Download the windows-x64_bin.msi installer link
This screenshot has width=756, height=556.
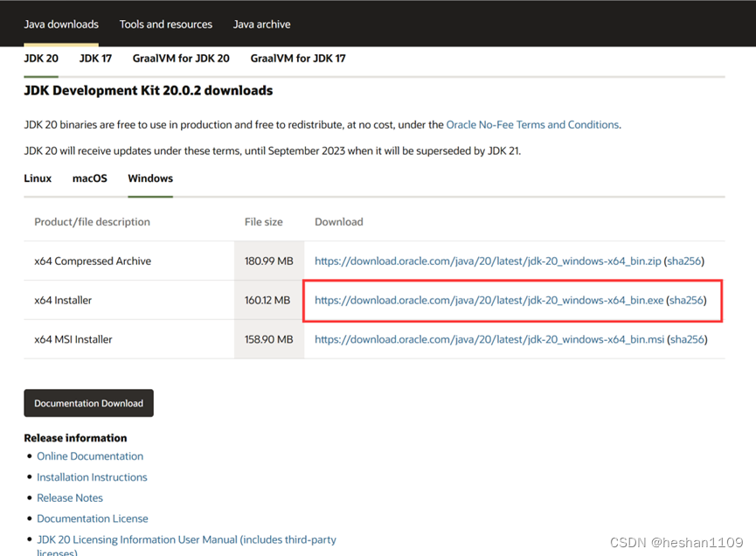(x=489, y=339)
